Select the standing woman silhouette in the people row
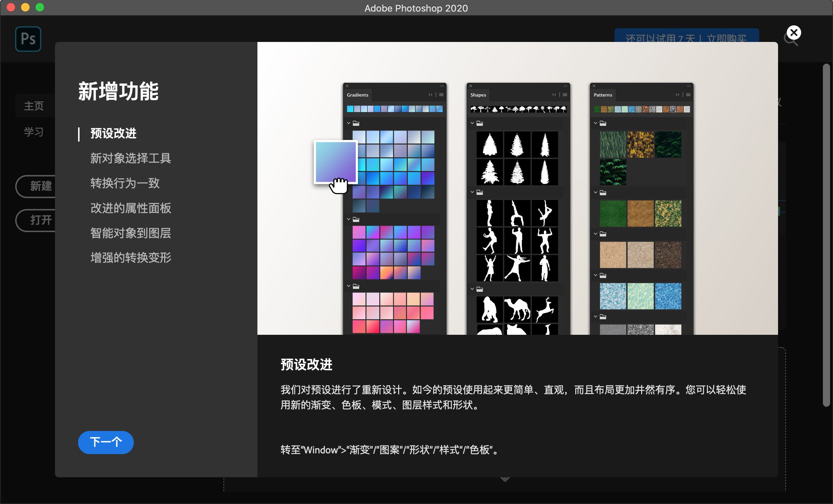The height and width of the screenshot is (504, 833). [490, 213]
